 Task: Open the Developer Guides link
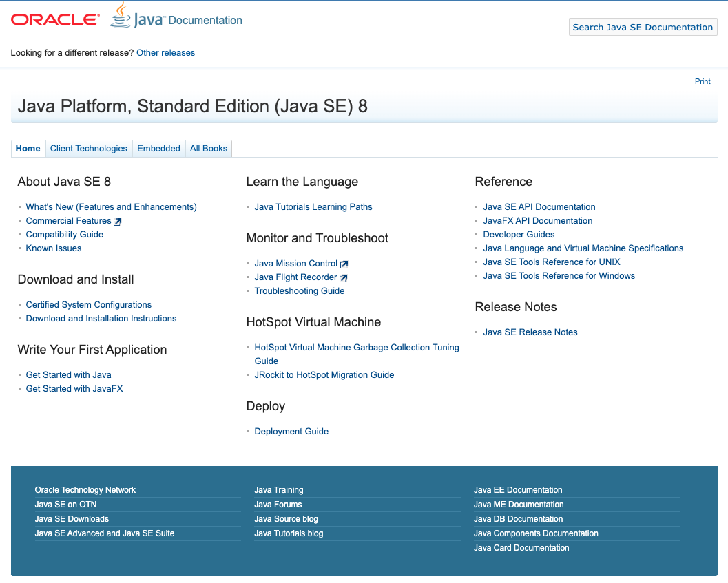click(x=519, y=235)
